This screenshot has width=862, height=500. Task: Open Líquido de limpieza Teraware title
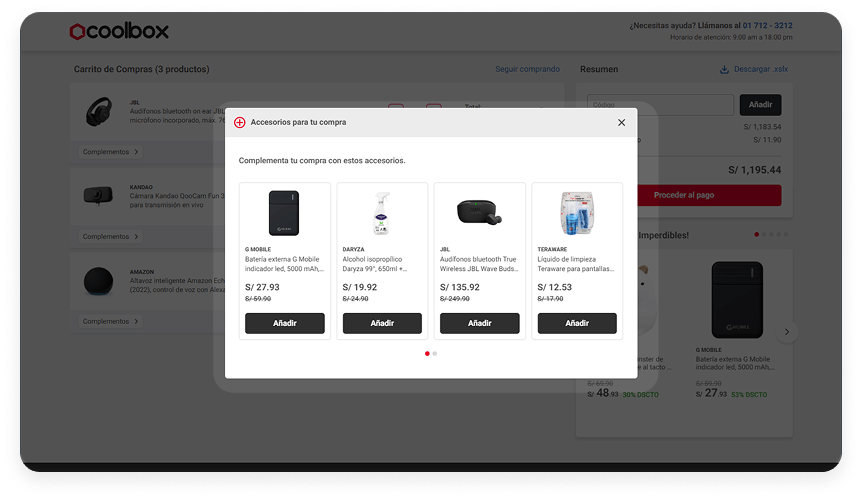(576, 264)
